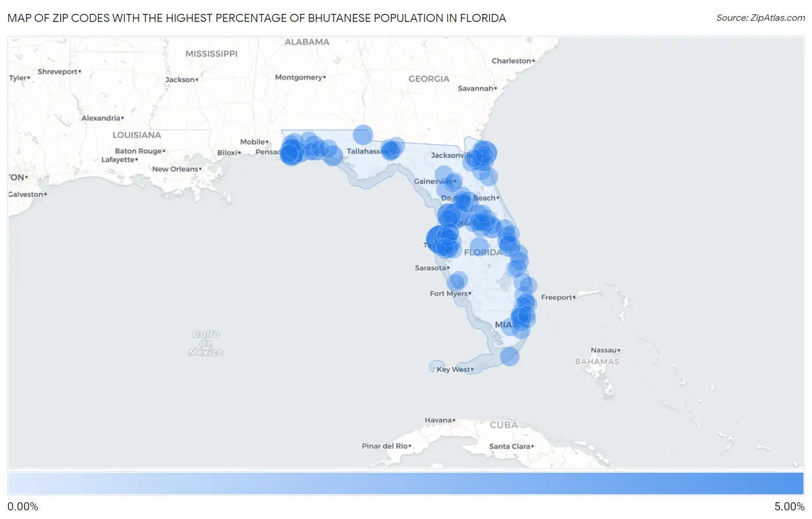Click the bubble south of Miami near Keys
This screenshot has height=519, width=812.
click(509, 356)
